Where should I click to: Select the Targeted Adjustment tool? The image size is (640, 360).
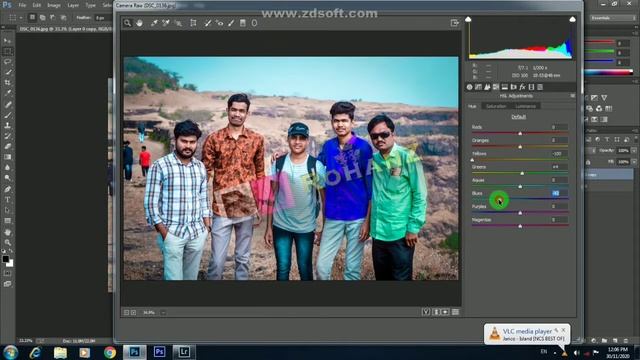(178, 23)
